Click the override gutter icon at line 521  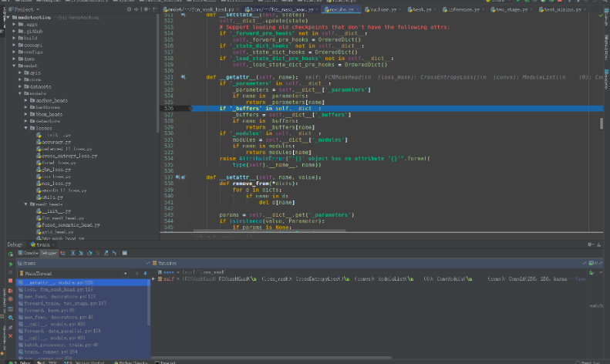pos(183,77)
